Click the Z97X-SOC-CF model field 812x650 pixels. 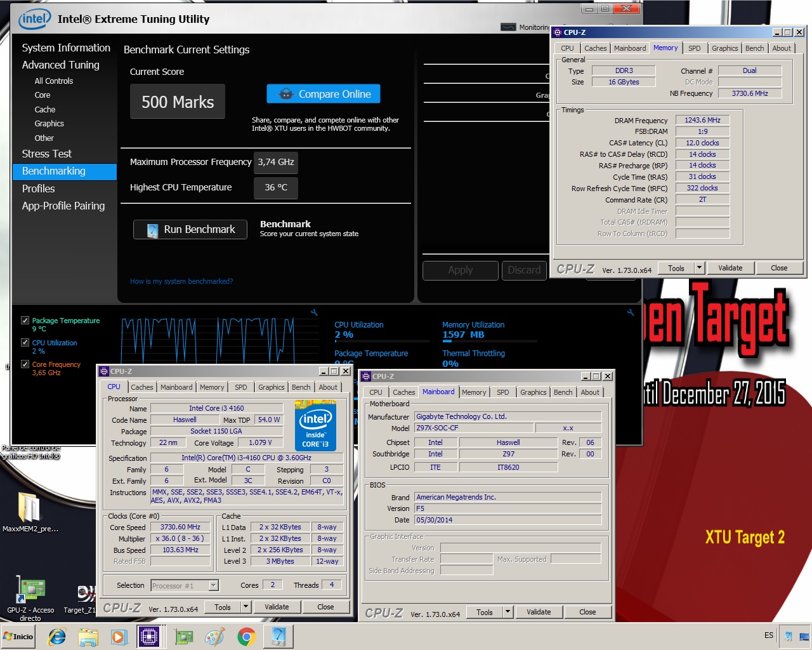coord(475,428)
